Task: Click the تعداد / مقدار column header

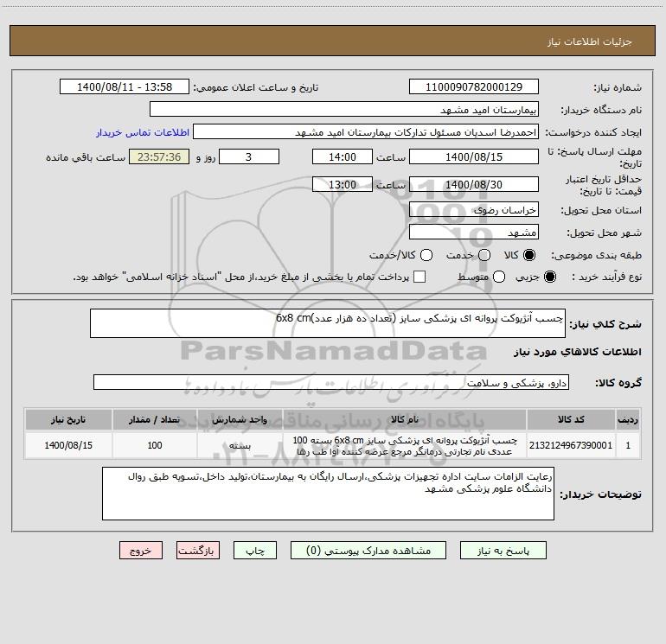Action: coord(155,420)
